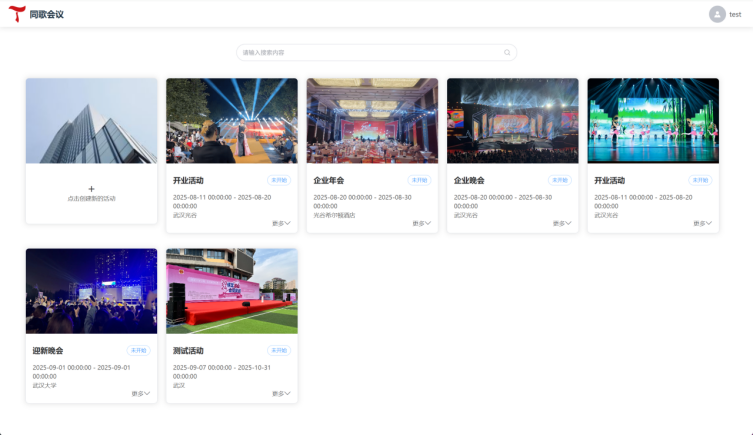This screenshot has width=753, height=435.
Task: Click 未开始 status badge on 企业年会 card
Action: [419, 180]
